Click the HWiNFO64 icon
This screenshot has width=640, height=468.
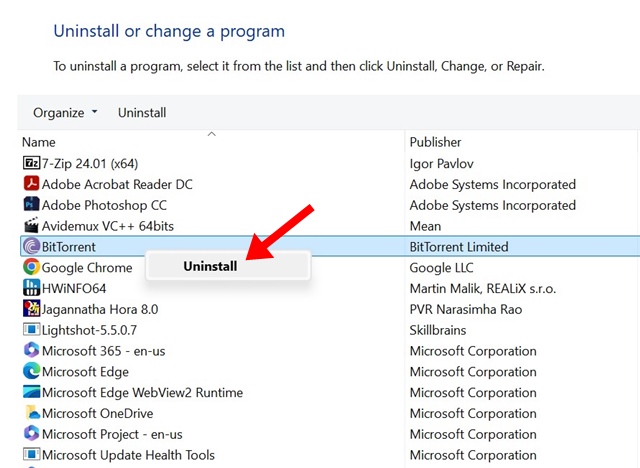click(x=31, y=288)
